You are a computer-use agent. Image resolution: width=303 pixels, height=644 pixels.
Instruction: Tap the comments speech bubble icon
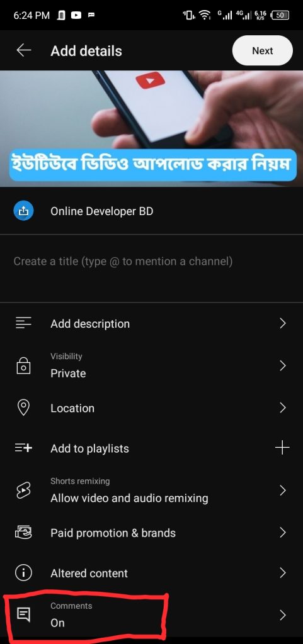click(x=23, y=615)
